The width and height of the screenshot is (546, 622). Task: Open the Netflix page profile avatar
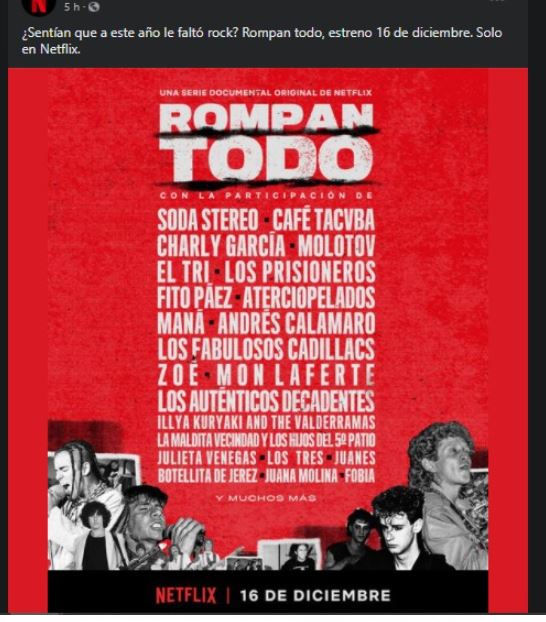point(38,6)
